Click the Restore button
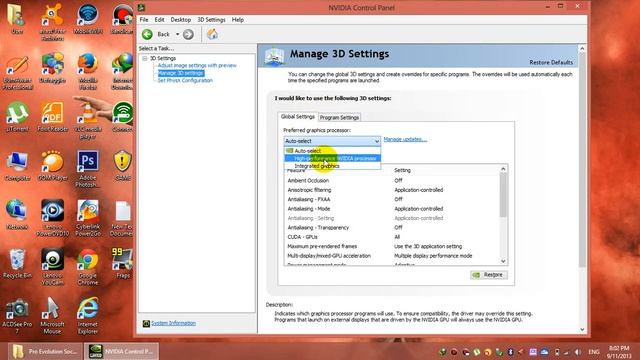Image resolution: width=640 pixels, height=360 pixels. coord(489,275)
